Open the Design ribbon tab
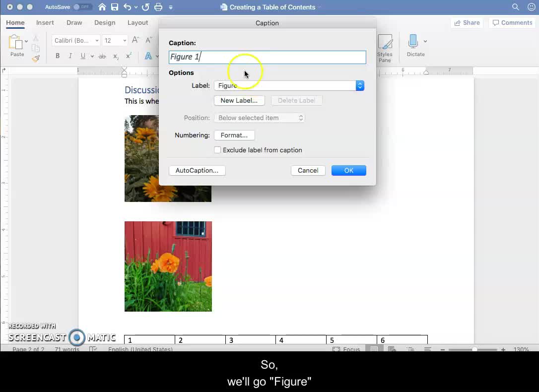 click(105, 23)
